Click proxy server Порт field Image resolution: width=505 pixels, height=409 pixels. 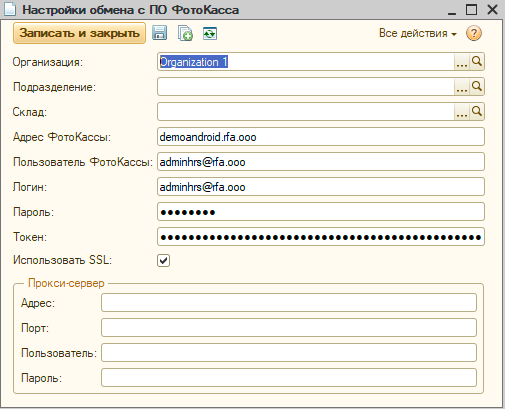289,328
